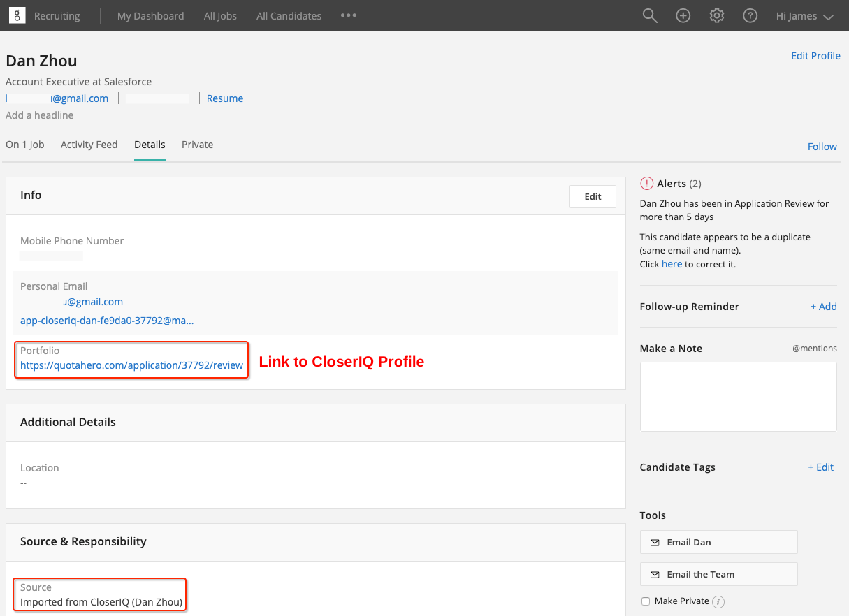Click the Greenhouse logo icon
The height and width of the screenshot is (616, 849).
point(17,15)
